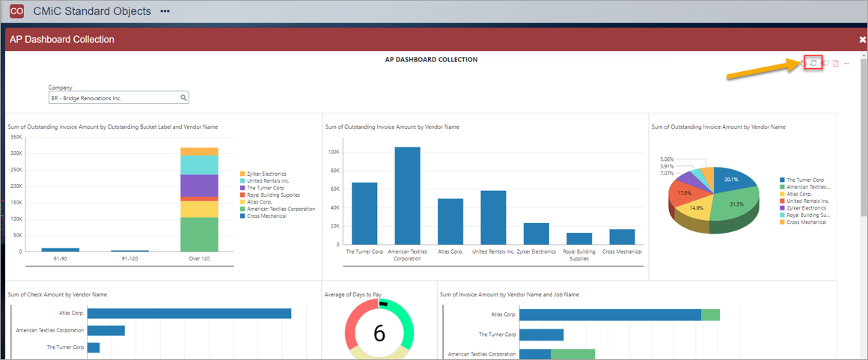Click 'CMiC Standard Objects' title text
The image size is (868, 360).
point(93,11)
